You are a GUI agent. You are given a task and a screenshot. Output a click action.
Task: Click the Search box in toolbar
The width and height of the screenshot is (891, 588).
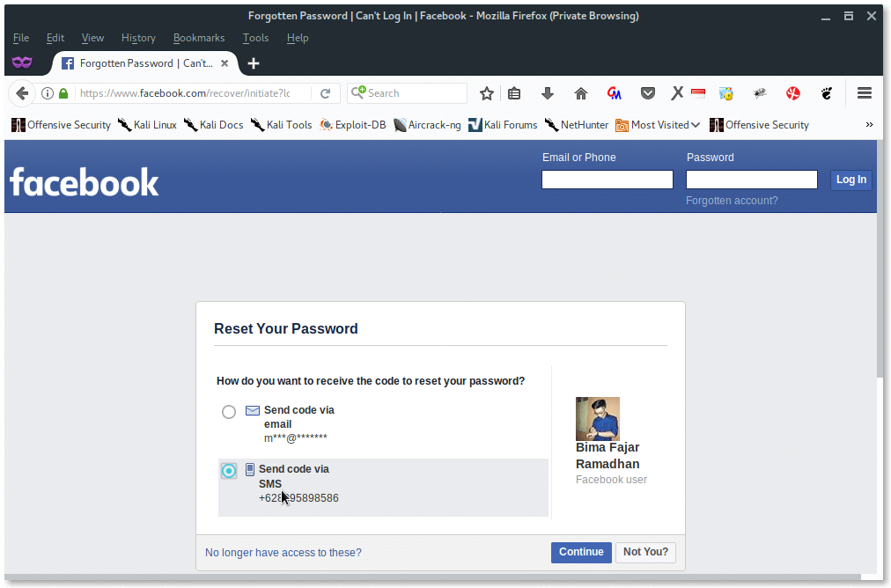pos(407,93)
